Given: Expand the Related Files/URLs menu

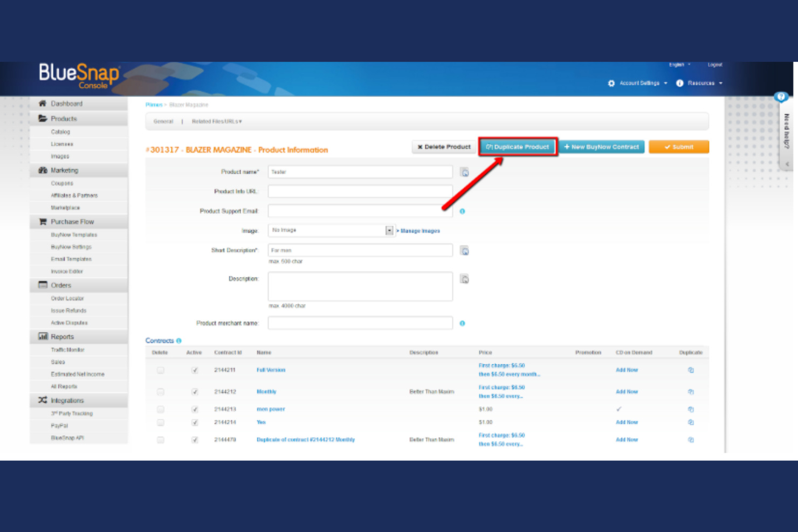Looking at the screenshot, I should (217, 122).
